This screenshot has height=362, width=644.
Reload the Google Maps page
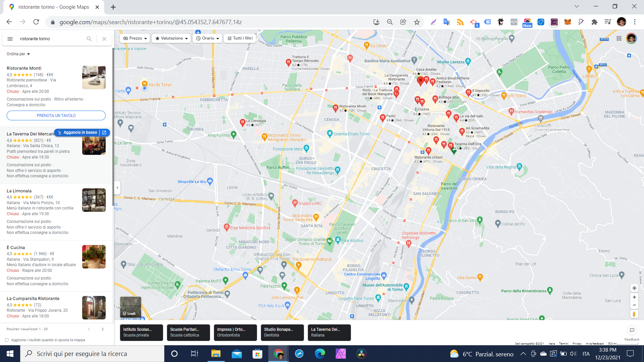(36, 22)
